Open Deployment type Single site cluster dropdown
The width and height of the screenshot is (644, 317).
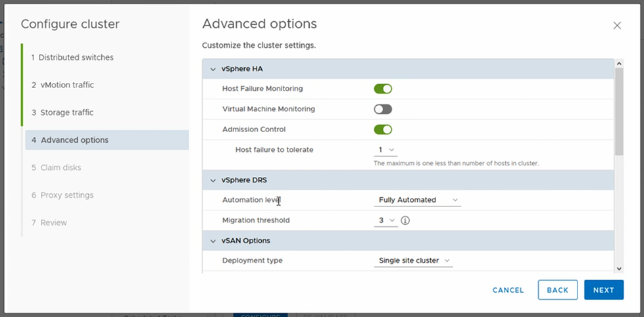point(413,260)
